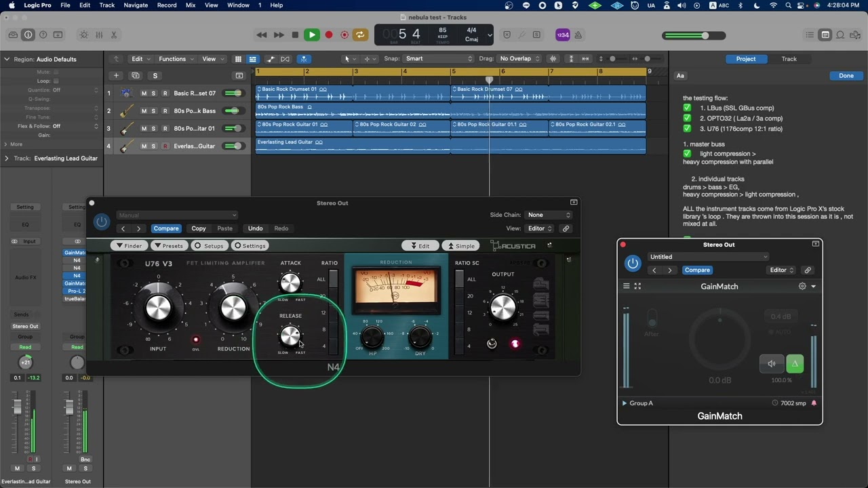Toggle the Count-in 1234 button
Image resolution: width=868 pixels, height=488 pixels.
pos(563,35)
